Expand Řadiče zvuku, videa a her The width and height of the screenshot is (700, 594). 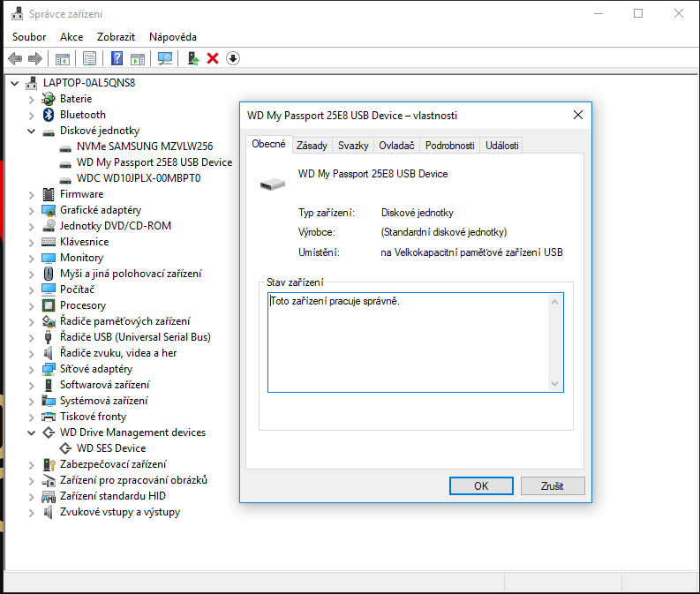point(31,353)
